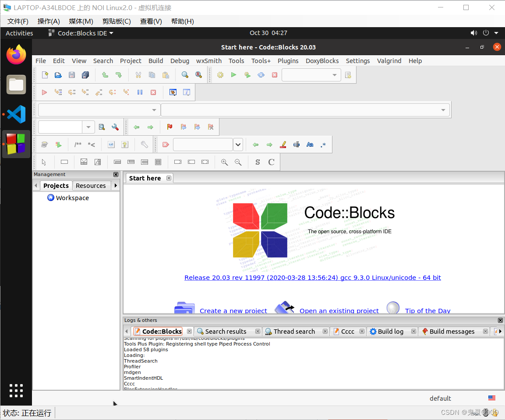The width and height of the screenshot is (505, 420).
Task: Click the Toggle bookmark red flag icon
Action: [170, 127]
